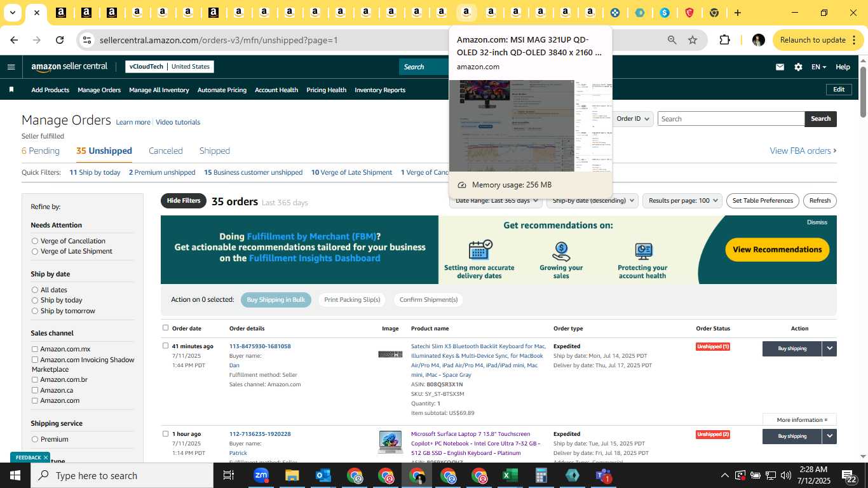Click the volume speaker tray icon
Image resolution: width=868 pixels, height=488 pixels.
(x=786, y=475)
